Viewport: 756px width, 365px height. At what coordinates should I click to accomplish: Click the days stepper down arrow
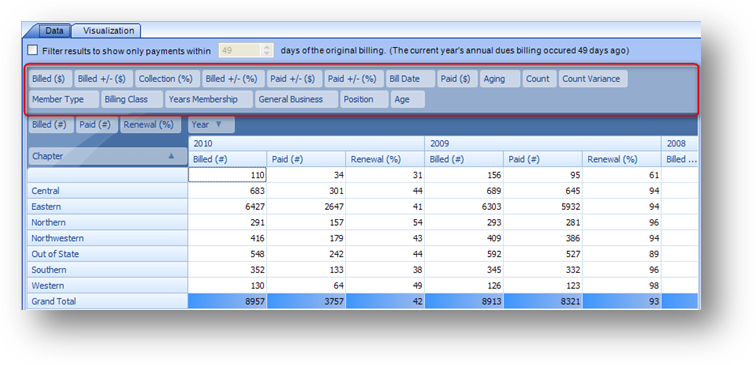(x=267, y=53)
